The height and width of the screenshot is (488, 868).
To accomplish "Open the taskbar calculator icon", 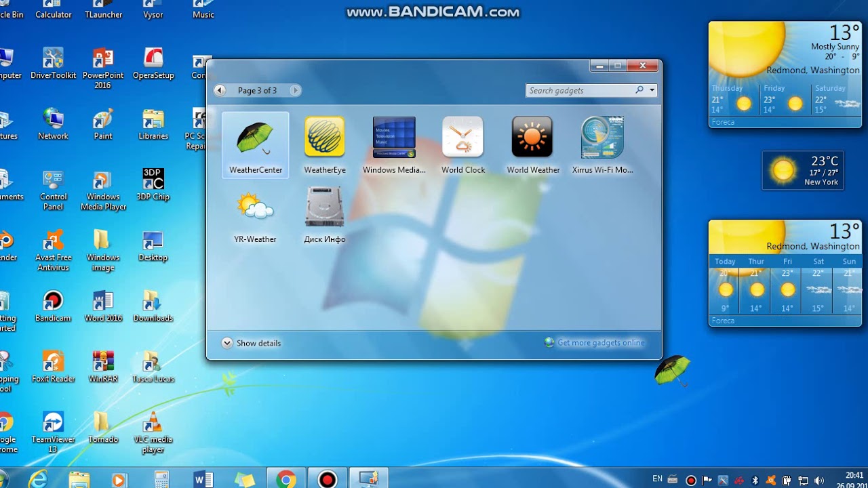I will 161,479.
